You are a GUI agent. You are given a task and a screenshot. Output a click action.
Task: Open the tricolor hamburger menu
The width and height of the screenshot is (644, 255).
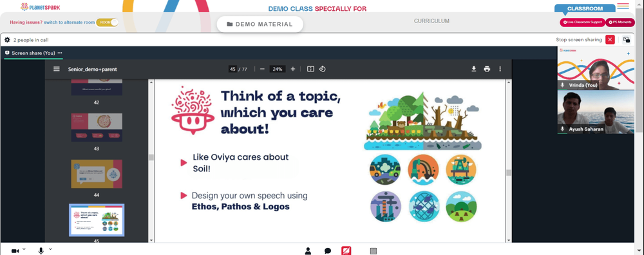tap(623, 6)
